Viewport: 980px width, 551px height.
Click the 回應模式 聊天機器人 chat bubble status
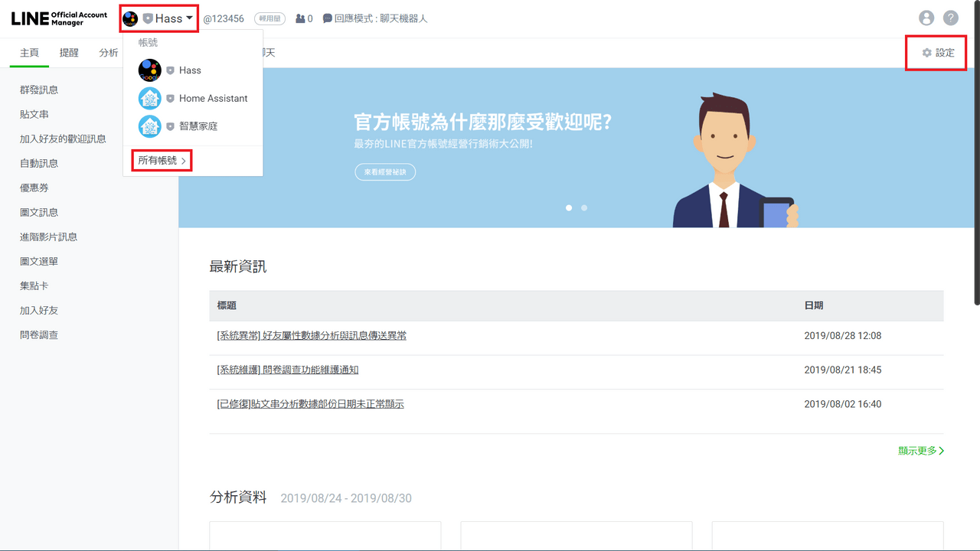coord(375,18)
